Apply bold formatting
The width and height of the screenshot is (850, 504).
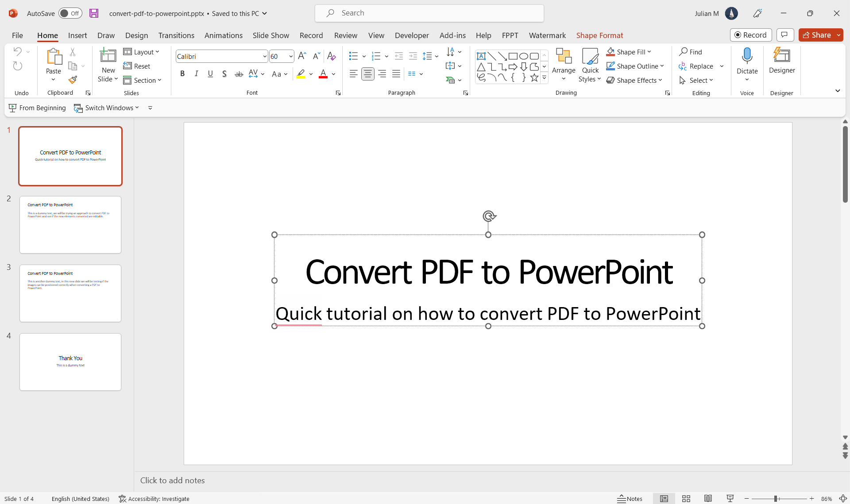click(x=182, y=73)
